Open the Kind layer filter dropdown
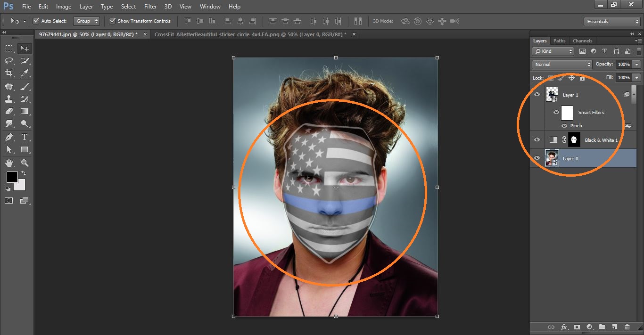Image resolution: width=644 pixels, height=335 pixels. [552, 51]
